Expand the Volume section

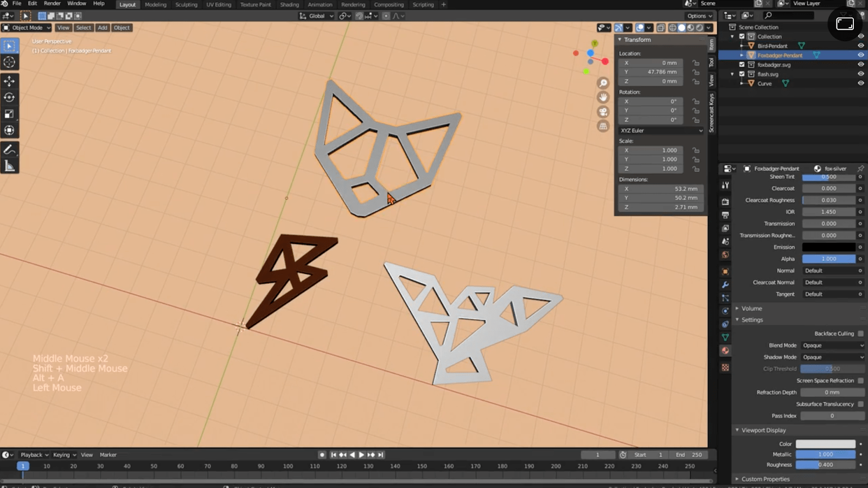point(751,308)
